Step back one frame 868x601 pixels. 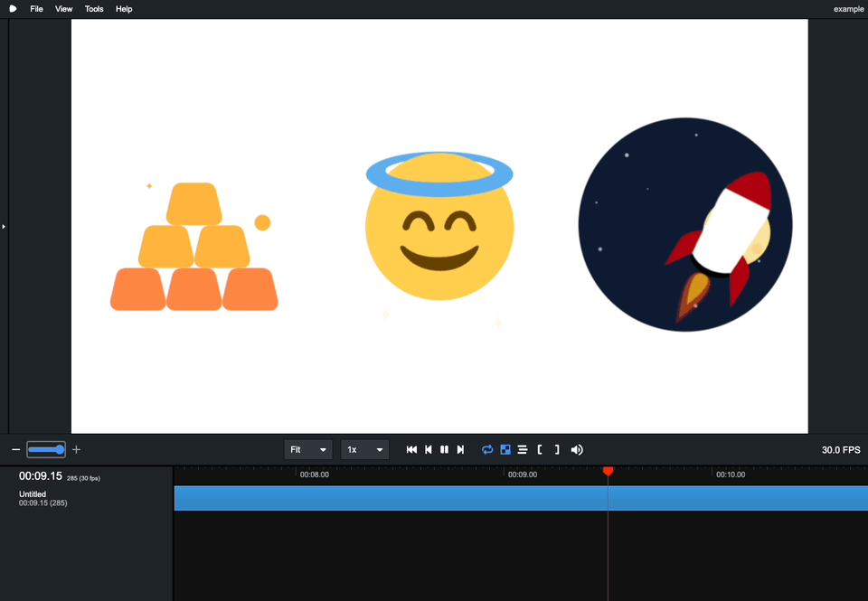(429, 449)
